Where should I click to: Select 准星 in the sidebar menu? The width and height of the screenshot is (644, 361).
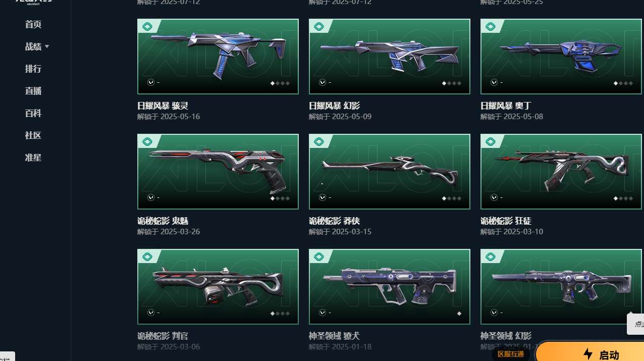(33, 158)
